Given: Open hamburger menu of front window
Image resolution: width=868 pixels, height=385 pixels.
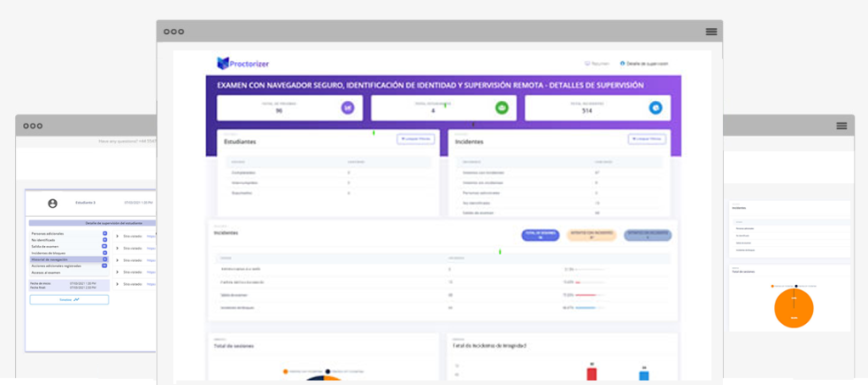Looking at the screenshot, I should [711, 31].
